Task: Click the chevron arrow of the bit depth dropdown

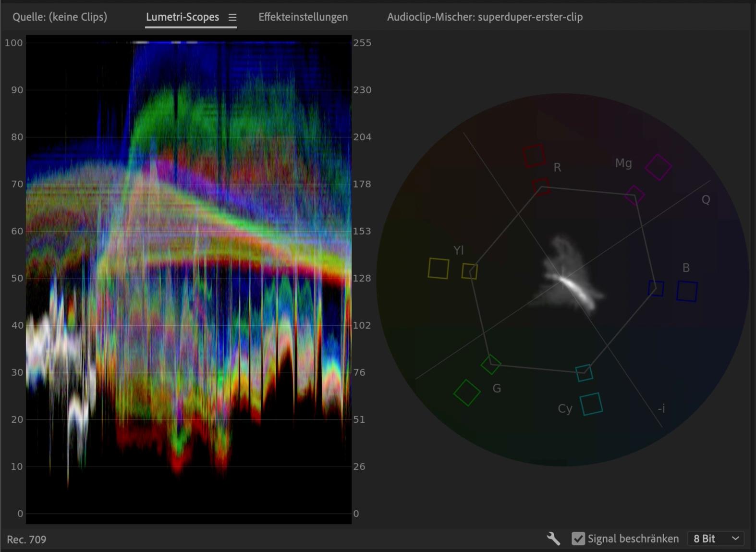Action: click(x=735, y=539)
